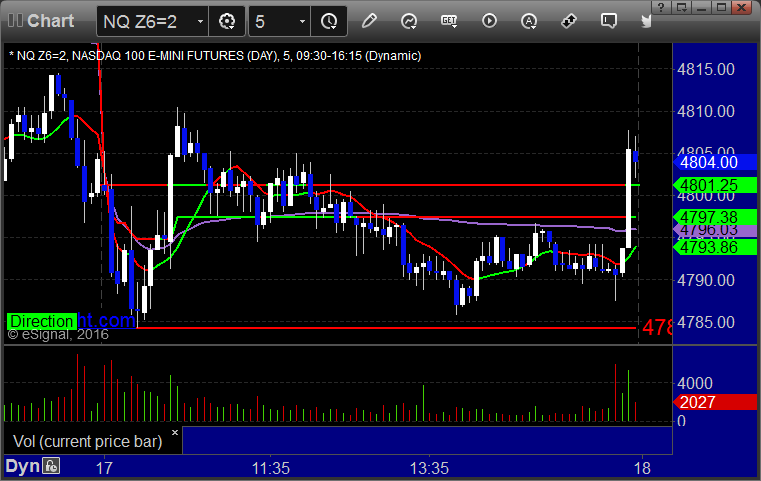
Task: Click the eSignal 2016 copyright text
Action: [58, 334]
